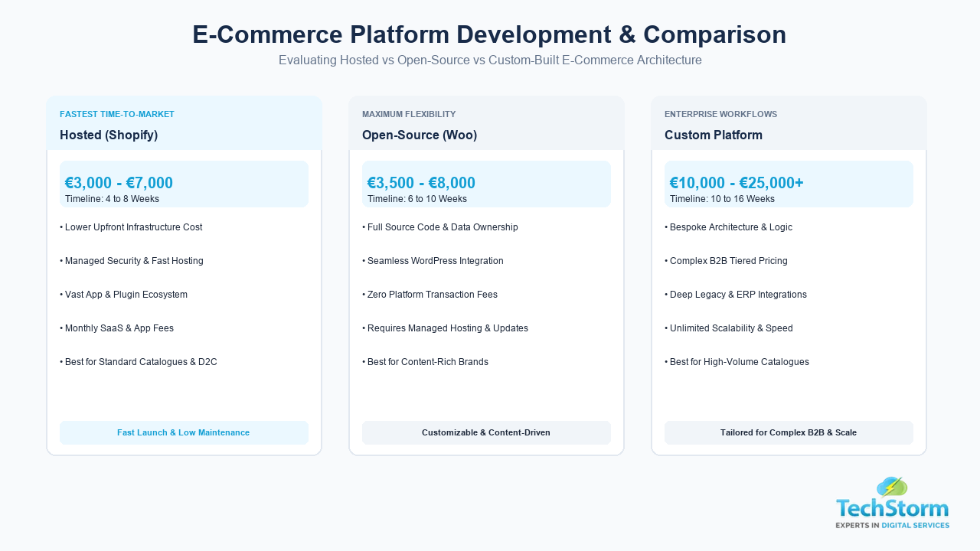Click Complex B2B Tiered Pricing bullet
This screenshot has height=551, width=980.
pos(726,261)
